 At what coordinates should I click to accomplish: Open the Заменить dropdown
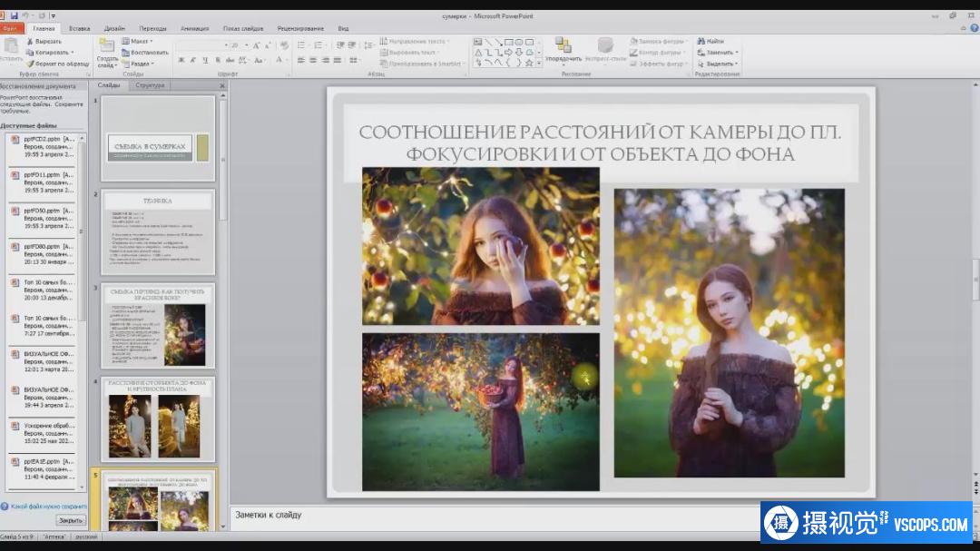pos(718,53)
